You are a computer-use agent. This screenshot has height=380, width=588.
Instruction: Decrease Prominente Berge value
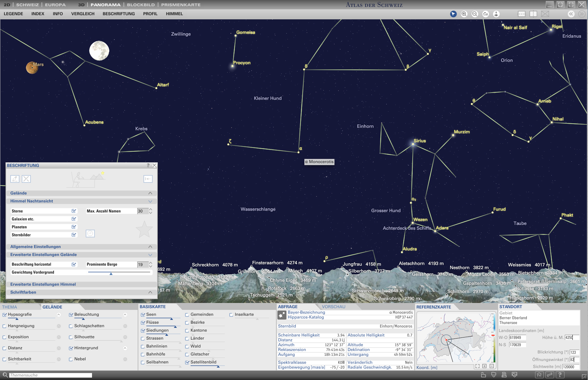pyautogui.click(x=150, y=266)
